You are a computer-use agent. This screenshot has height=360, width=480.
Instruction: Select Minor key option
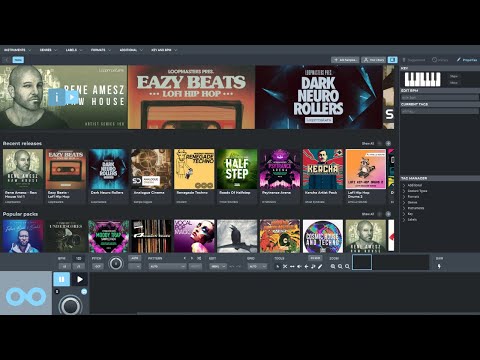pos(454,82)
